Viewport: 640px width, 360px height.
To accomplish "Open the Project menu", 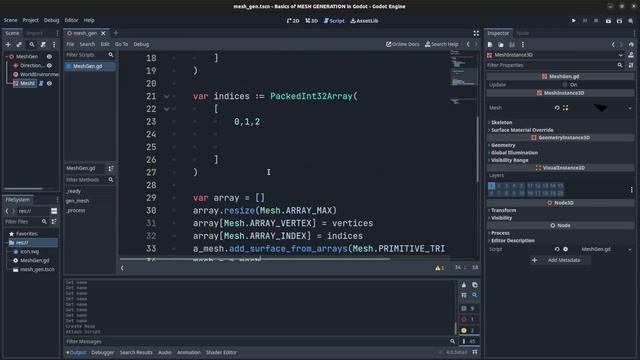I will pos(30,20).
